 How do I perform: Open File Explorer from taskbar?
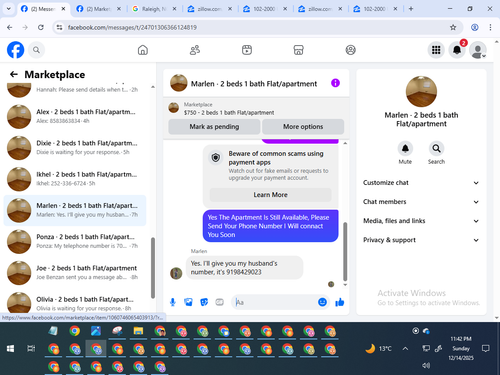[138, 331]
